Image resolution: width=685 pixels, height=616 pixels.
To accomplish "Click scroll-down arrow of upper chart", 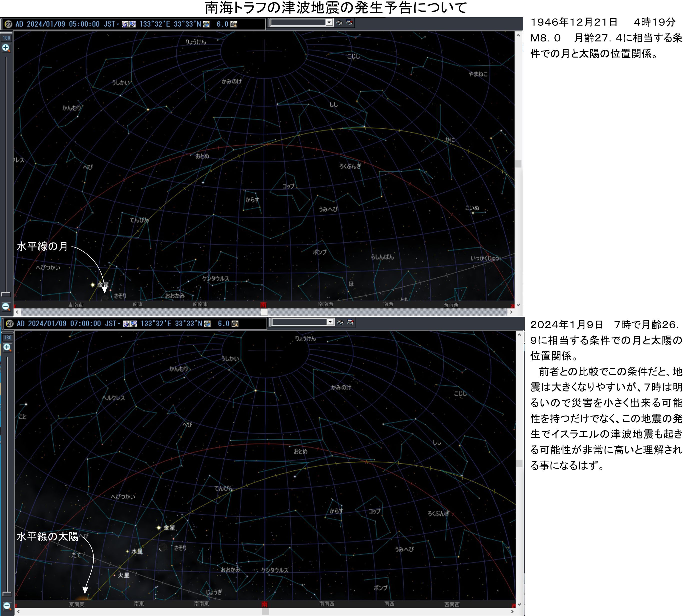I will (x=518, y=305).
